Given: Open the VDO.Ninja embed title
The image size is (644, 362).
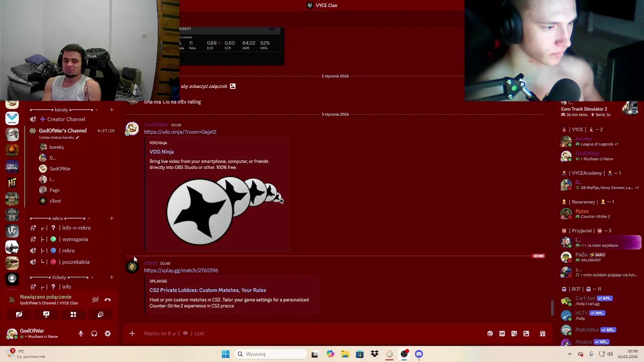Looking at the screenshot, I should point(162,152).
